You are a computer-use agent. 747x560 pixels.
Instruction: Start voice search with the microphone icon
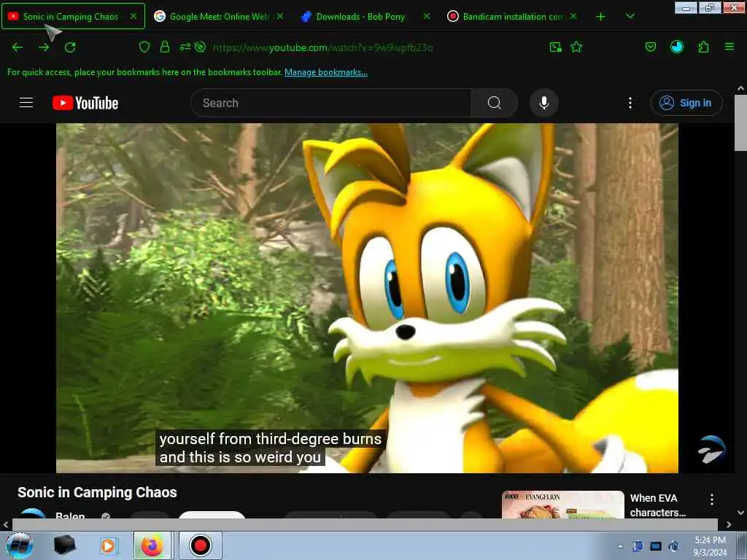click(x=544, y=103)
